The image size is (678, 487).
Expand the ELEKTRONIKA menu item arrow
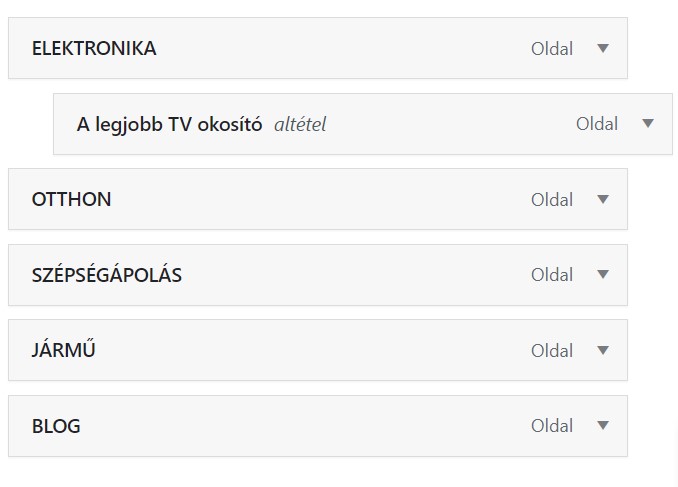(x=602, y=48)
